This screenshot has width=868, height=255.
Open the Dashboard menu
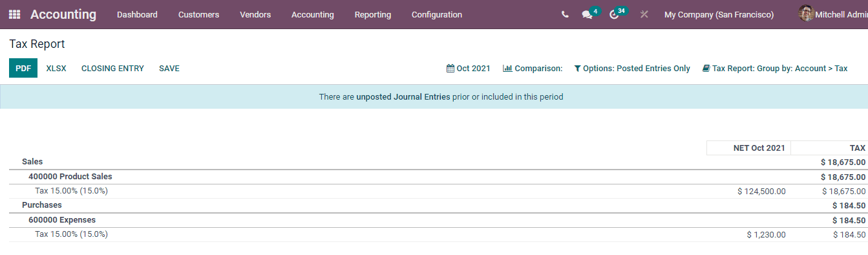[137, 14]
